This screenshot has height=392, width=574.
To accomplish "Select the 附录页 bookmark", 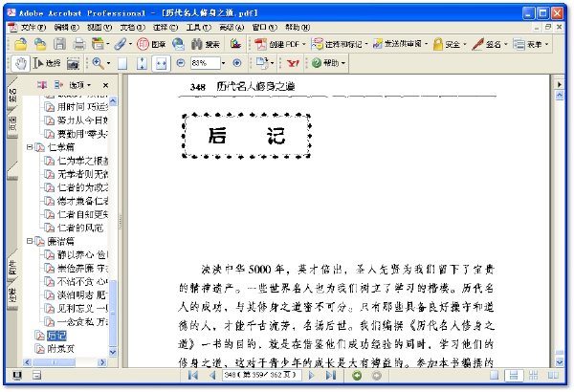I will click(x=61, y=348).
